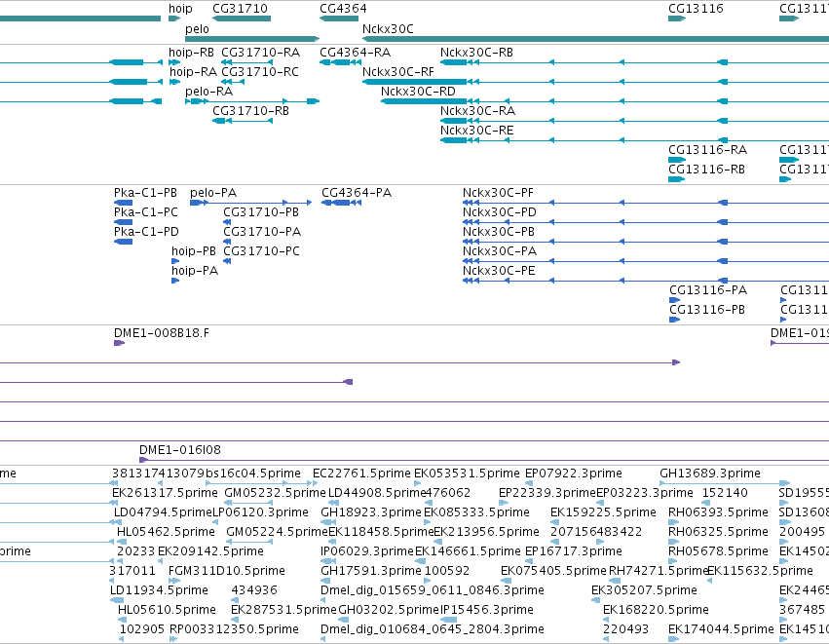Click the CG31710 gene feature
829x644 pixels.
[242, 19]
